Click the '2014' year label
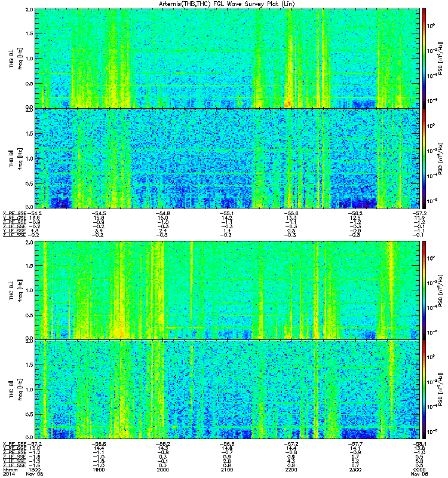This screenshot has width=448, height=478. pos(8,474)
